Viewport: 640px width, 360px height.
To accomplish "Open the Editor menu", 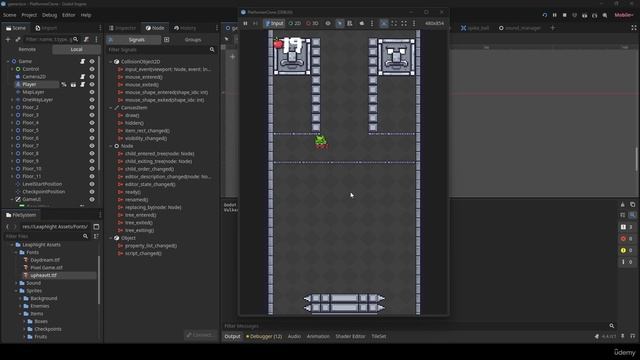I will click(69, 15).
